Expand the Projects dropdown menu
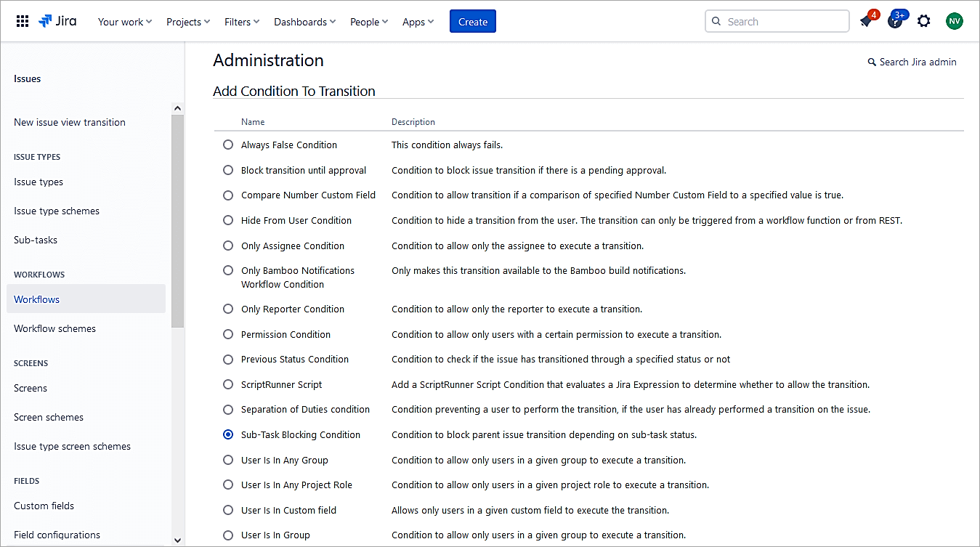980x547 pixels. 188,22
